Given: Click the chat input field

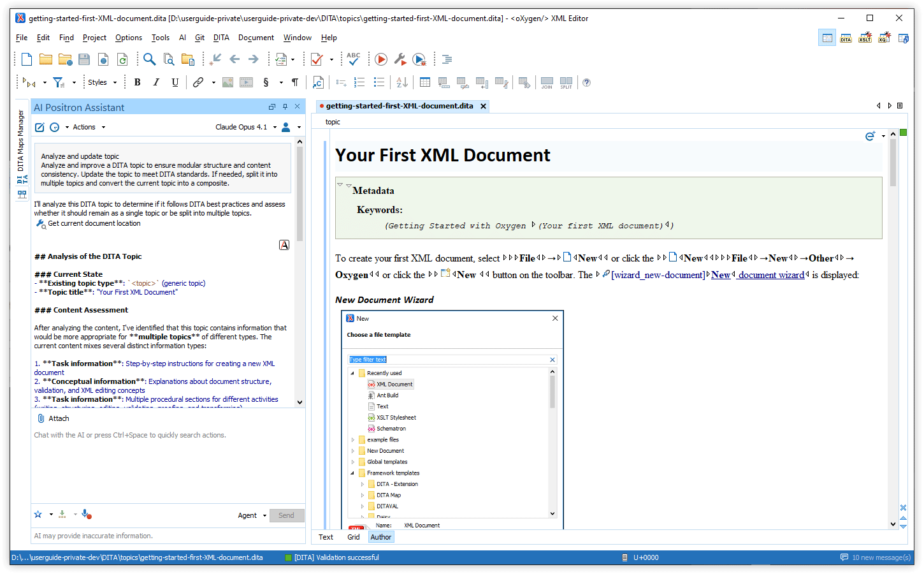Looking at the screenshot, I should (x=168, y=466).
